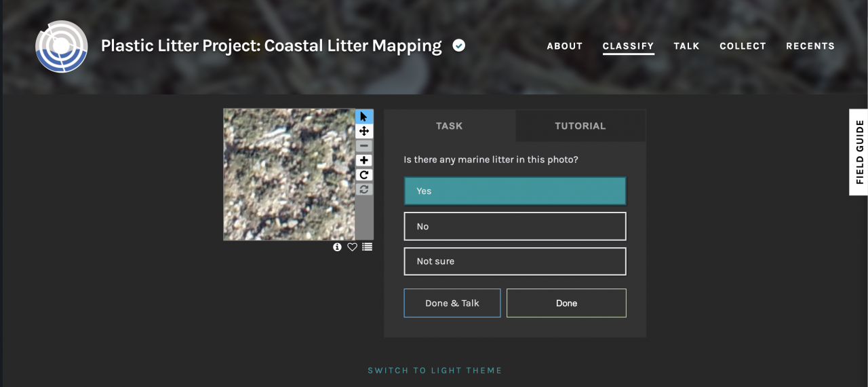Click the "Done & Talk" button
This screenshot has width=868, height=387.
point(452,303)
